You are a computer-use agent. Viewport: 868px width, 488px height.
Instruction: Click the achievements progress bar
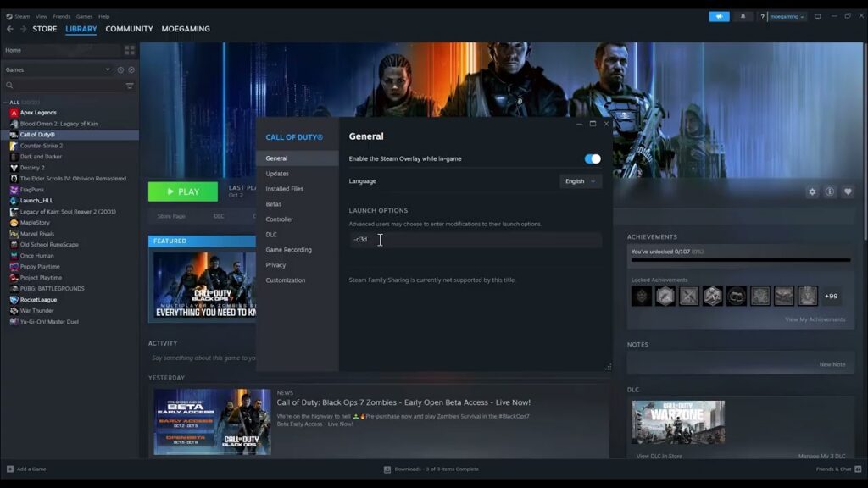(741, 259)
